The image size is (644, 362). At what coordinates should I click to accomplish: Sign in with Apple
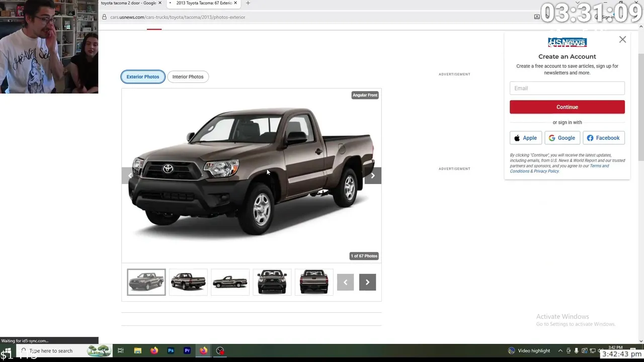pos(526,138)
